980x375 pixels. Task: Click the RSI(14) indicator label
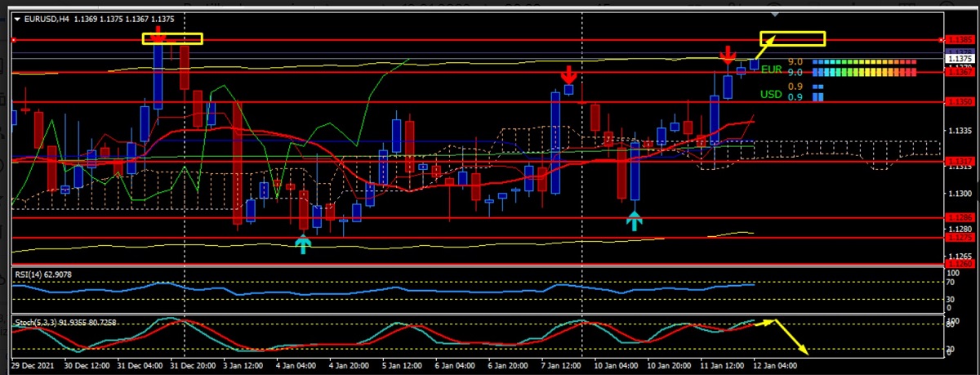[x=42, y=275]
